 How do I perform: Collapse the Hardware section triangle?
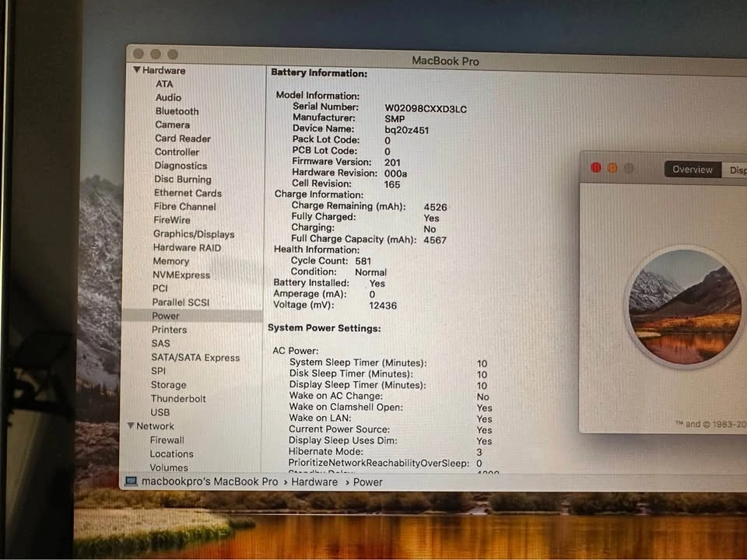coord(137,70)
